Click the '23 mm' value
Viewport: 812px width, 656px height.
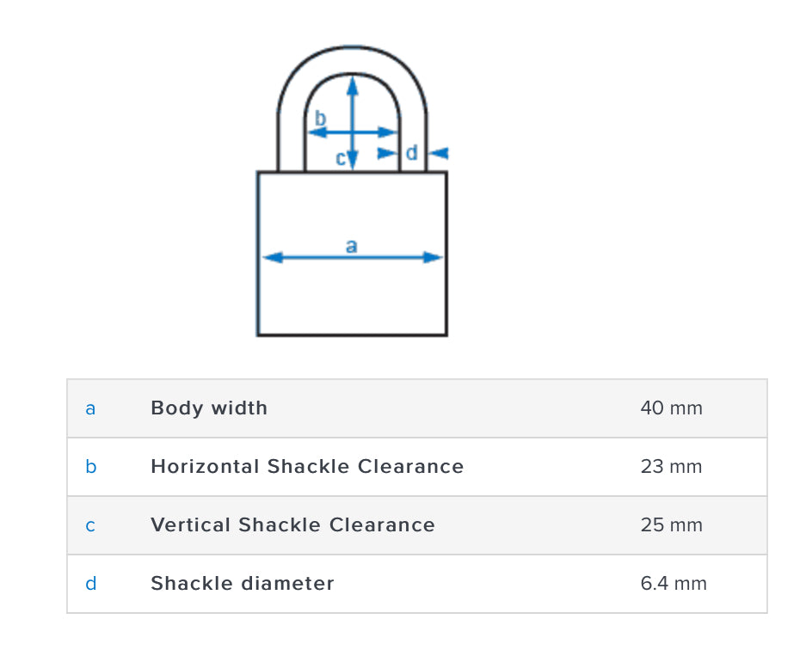(671, 467)
